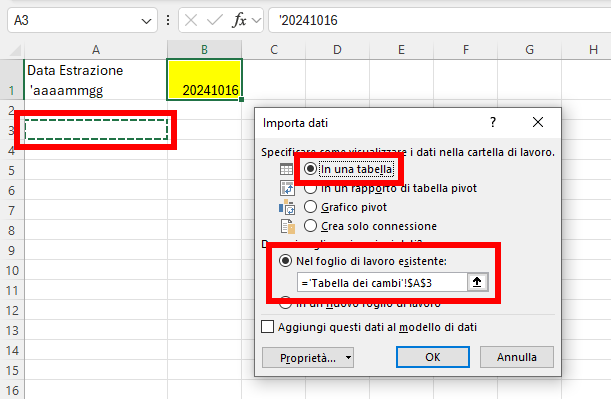Click cell A1 'Data Estrazione'

pos(96,79)
